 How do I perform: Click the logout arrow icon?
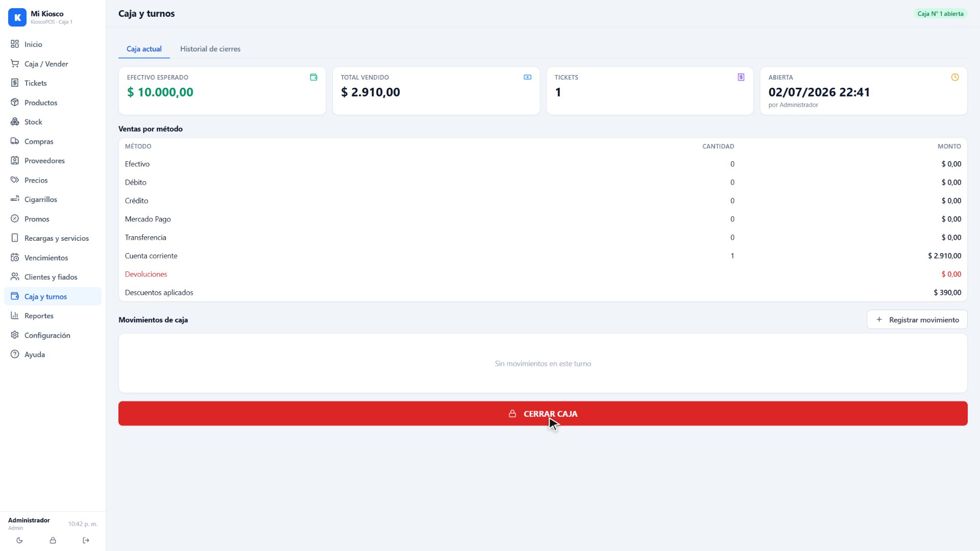86,540
